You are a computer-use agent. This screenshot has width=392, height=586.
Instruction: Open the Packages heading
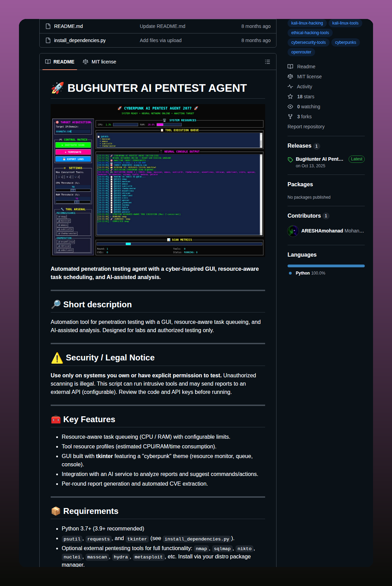click(300, 185)
